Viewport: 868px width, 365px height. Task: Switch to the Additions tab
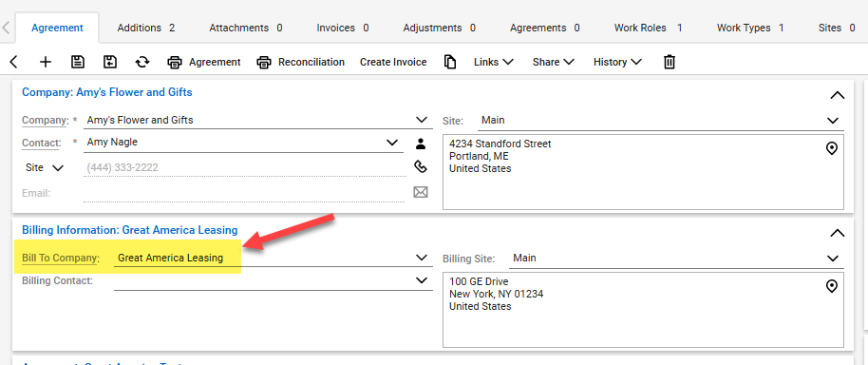coord(146,28)
